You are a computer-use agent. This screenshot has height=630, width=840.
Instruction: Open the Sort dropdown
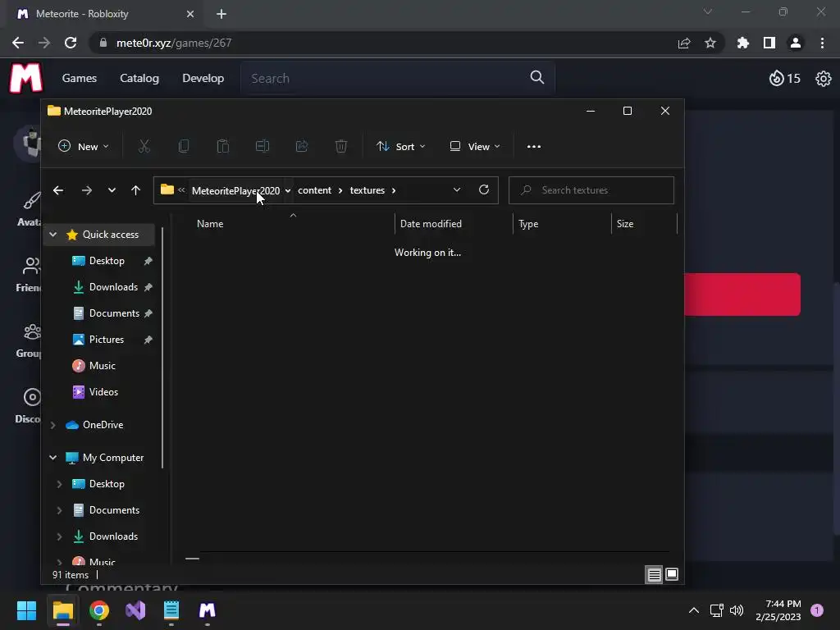[400, 146]
